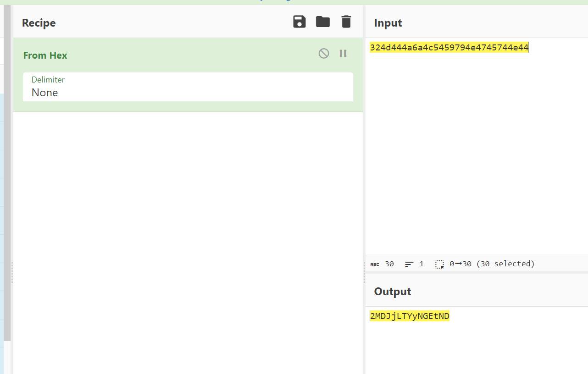
Task: Click the Delimiter field label
Action: coord(48,80)
